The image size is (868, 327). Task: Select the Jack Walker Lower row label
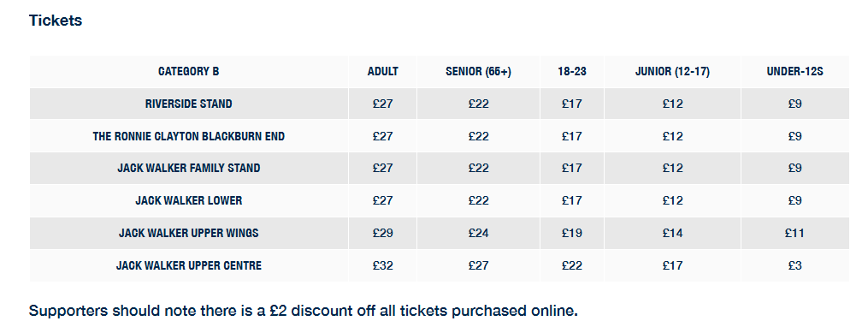pyautogui.click(x=189, y=200)
